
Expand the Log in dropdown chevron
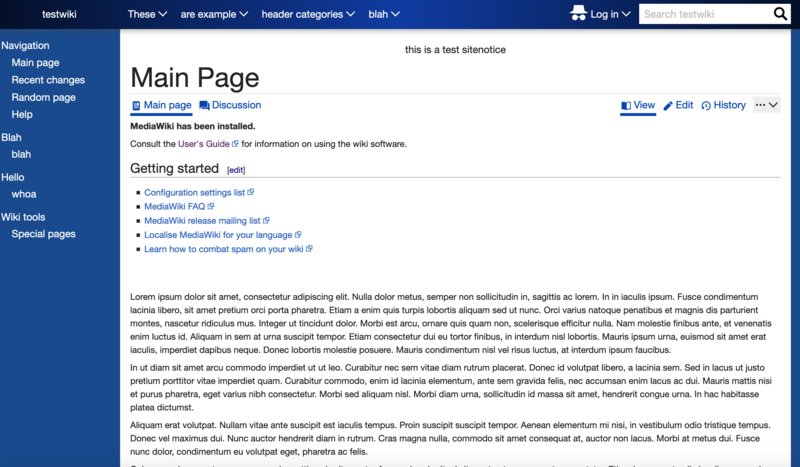[627, 14]
